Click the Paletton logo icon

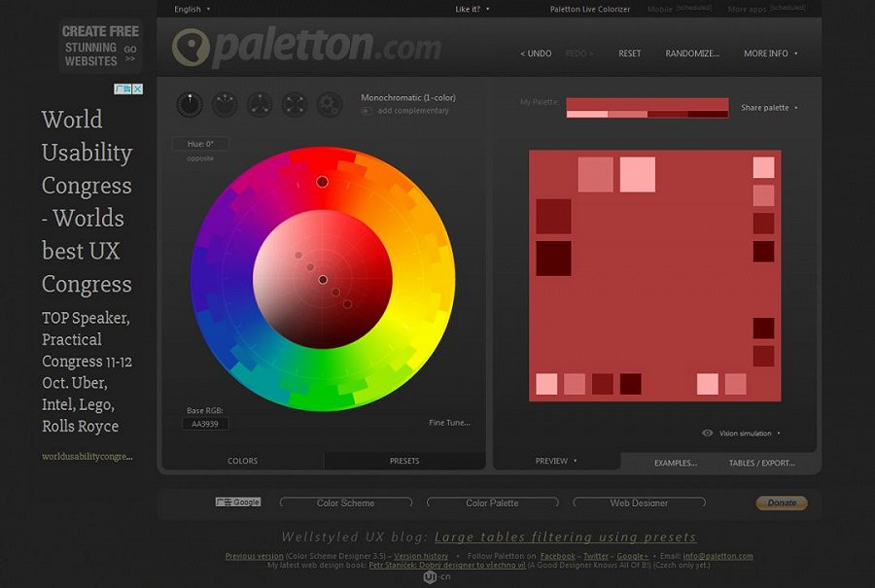(191, 48)
